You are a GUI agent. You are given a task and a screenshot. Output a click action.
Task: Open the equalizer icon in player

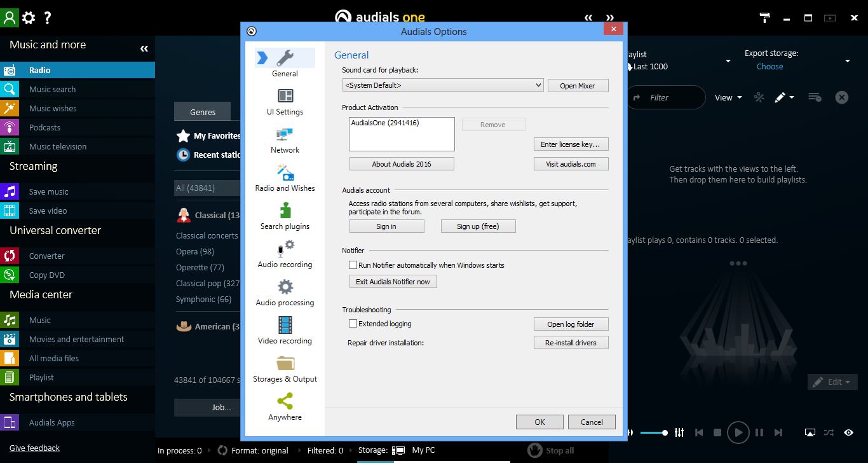click(x=679, y=432)
